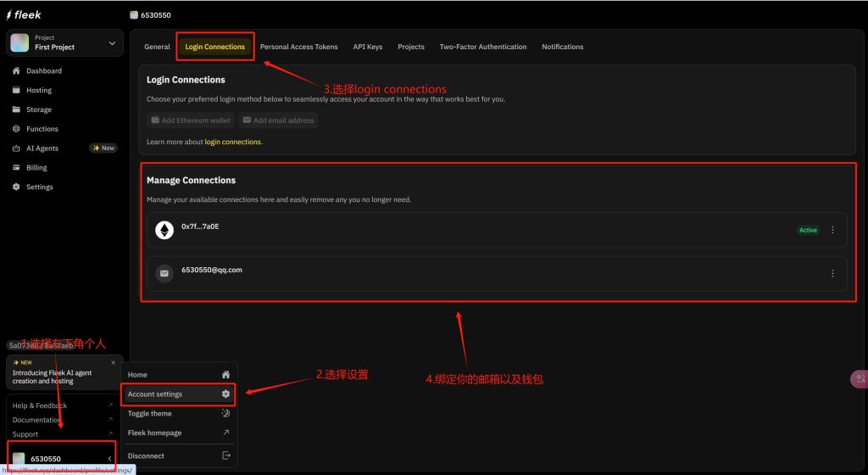The height and width of the screenshot is (475, 868).
Task: Open Two-Factor Authentication tab
Action: pos(482,47)
